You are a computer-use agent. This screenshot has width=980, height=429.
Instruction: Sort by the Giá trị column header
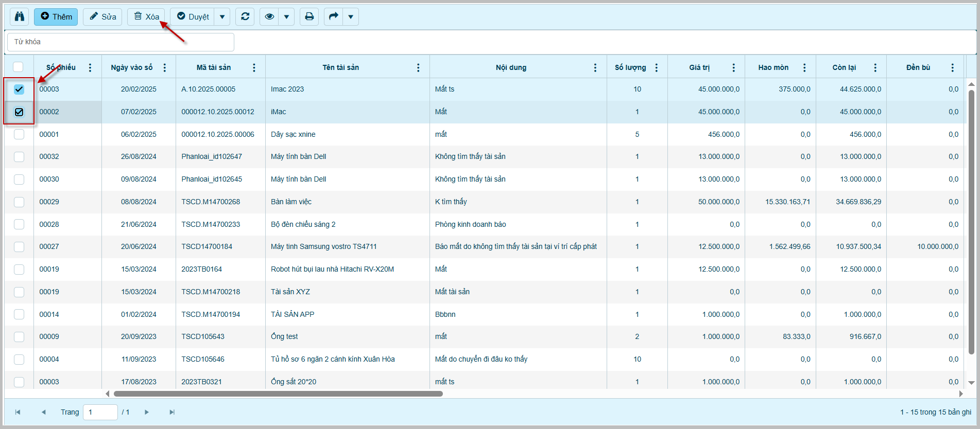tap(699, 67)
